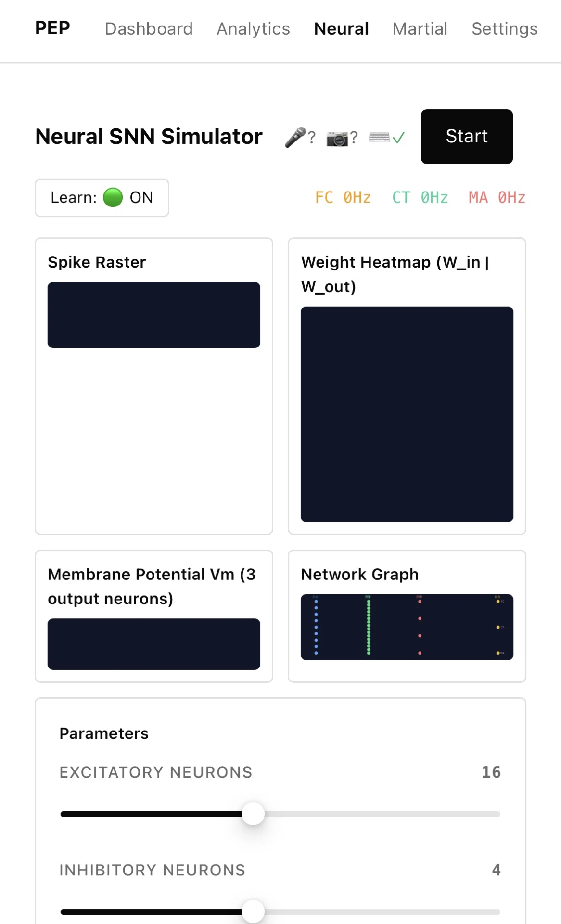Viewport: 561px width, 924px height.
Task: Open the Dashboard tab
Action: coord(149,29)
